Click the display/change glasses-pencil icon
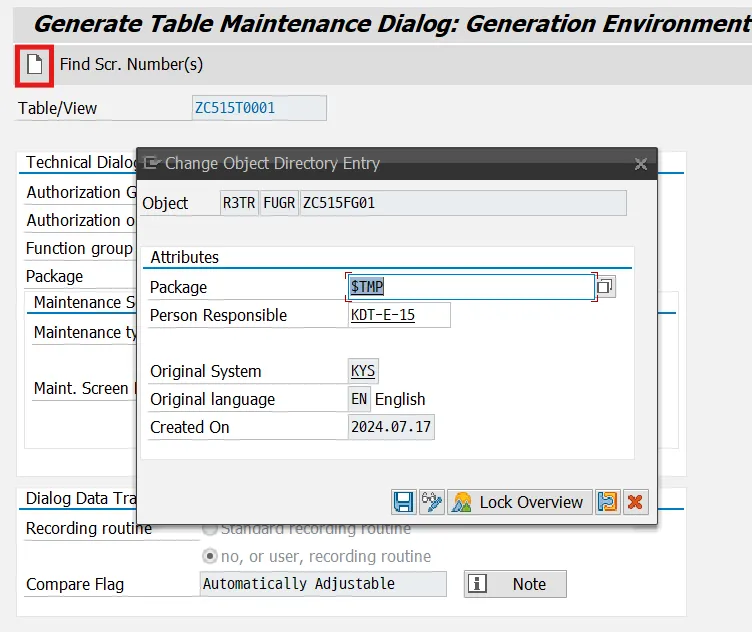Image resolution: width=752 pixels, height=632 pixels. point(432,502)
